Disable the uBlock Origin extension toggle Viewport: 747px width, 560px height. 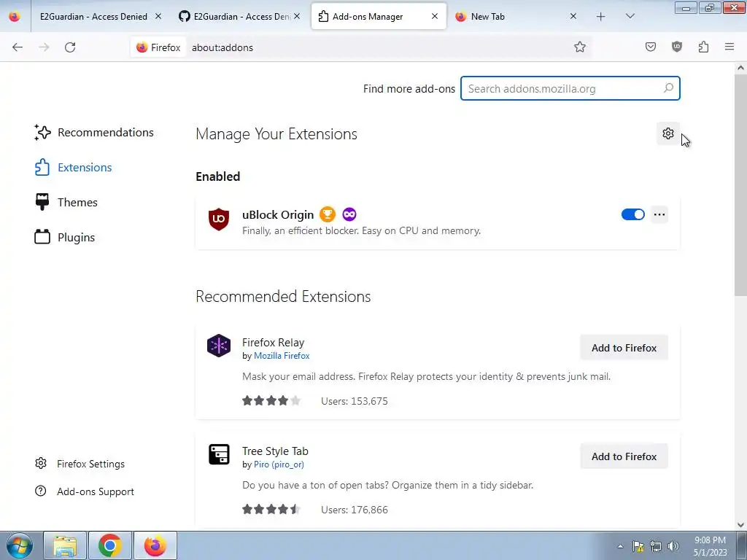pyautogui.click(x=632, y=214)
